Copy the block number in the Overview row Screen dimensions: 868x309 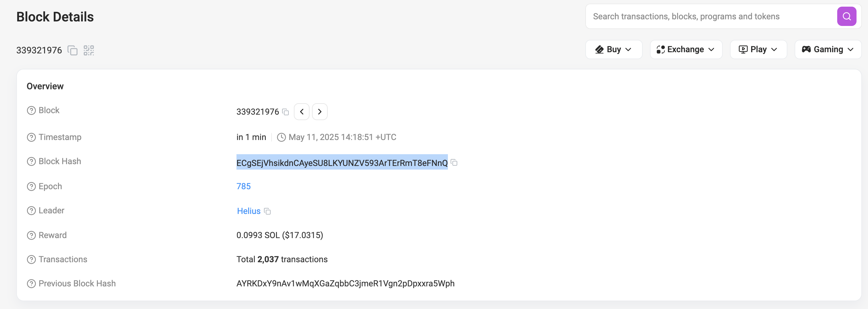[285, 112]
